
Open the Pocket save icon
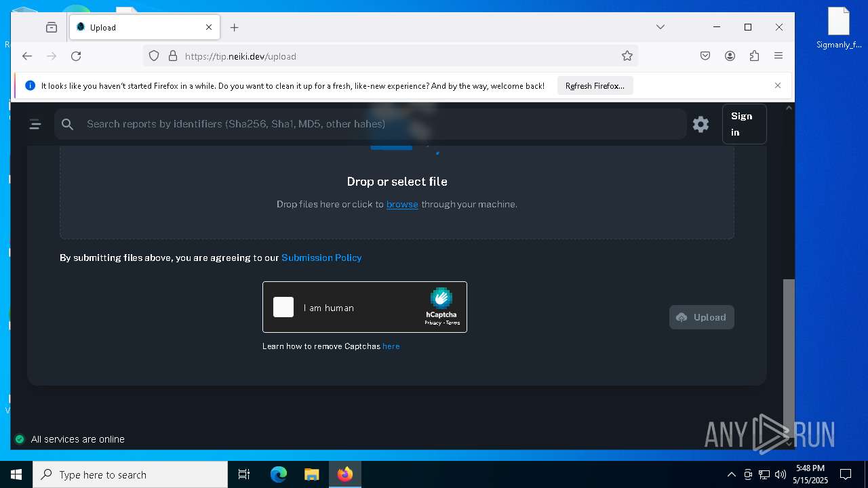pos(705,56)
